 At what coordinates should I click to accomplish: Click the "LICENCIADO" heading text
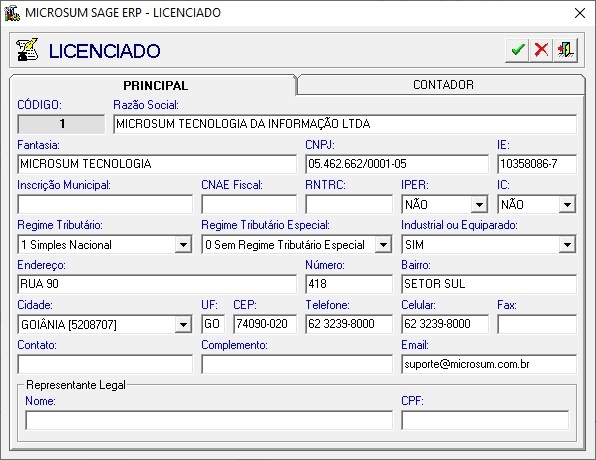coord(105,51)
